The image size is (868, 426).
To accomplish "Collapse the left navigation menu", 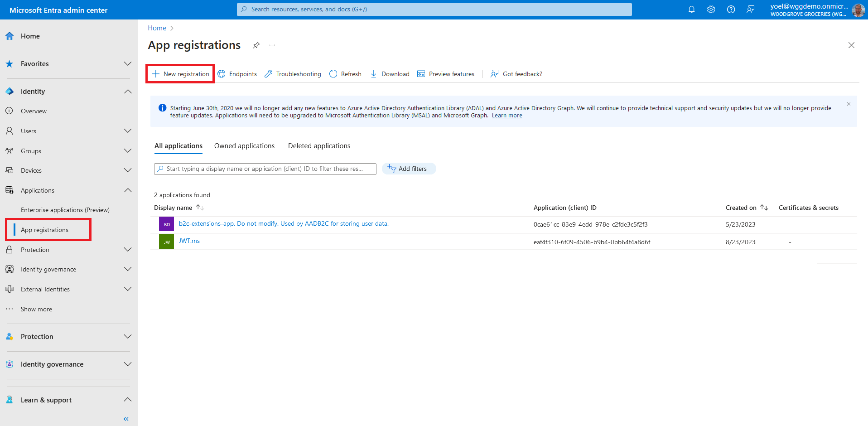I will [x=126, y=419].
